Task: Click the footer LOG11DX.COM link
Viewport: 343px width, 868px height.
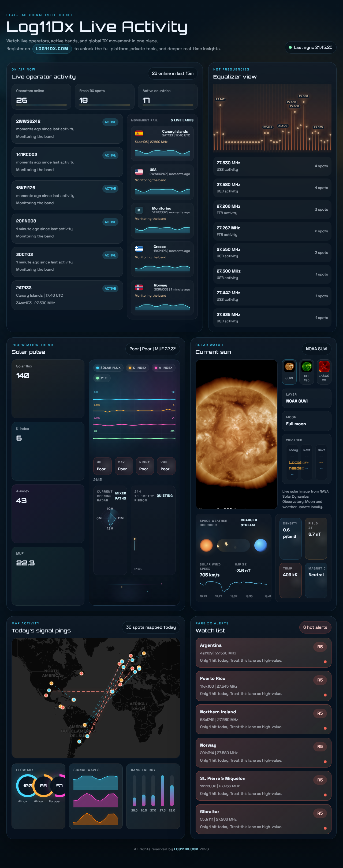Action: pyautogui.click(x=186, y=849)
